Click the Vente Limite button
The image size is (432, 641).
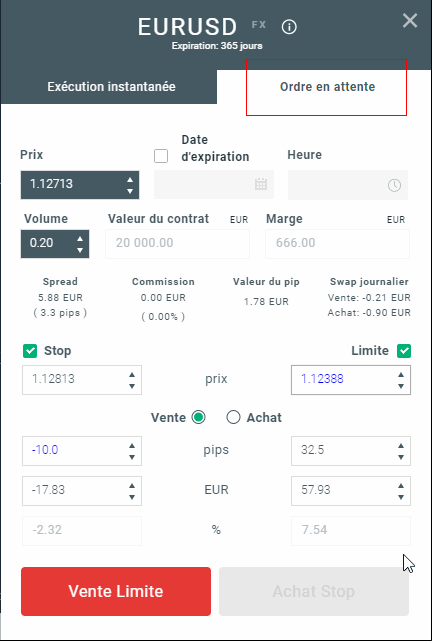coord(116,591)
